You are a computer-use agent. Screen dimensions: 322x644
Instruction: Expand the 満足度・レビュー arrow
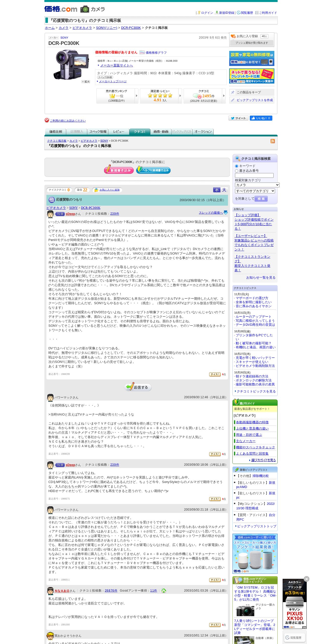pos(180,96)
